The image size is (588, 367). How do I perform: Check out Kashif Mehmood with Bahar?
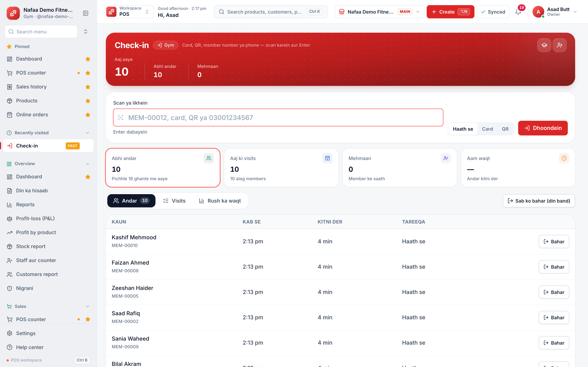tap(554, 241)
